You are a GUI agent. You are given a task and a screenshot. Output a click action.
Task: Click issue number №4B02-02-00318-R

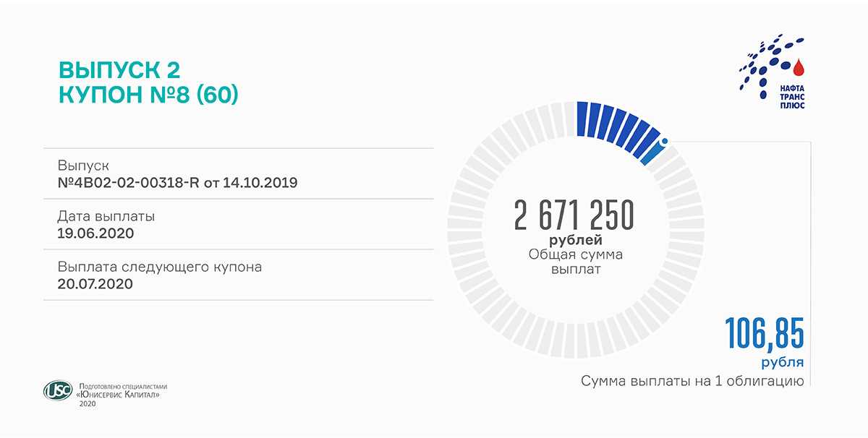click(129, 182)
